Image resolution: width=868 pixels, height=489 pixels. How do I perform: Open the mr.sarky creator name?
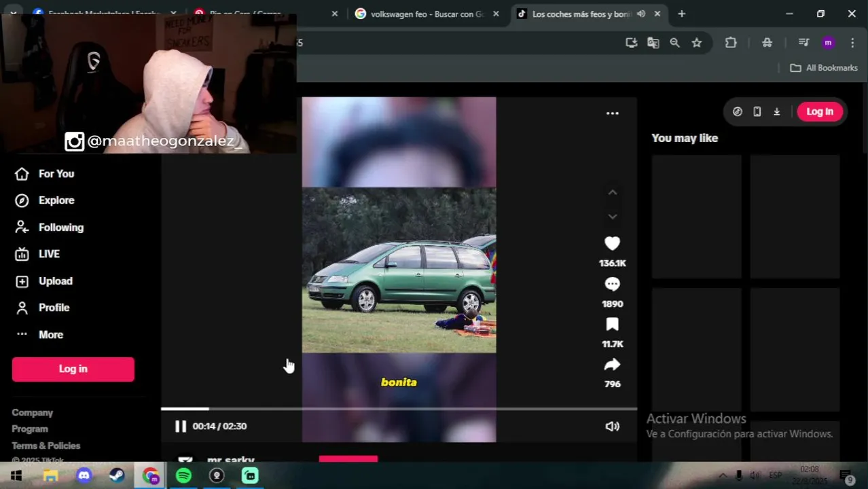click(231, 459)
